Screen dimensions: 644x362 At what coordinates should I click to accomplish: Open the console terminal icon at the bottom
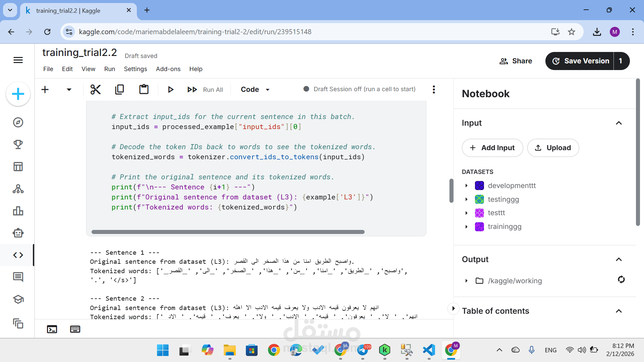click(x=52, y=329)
